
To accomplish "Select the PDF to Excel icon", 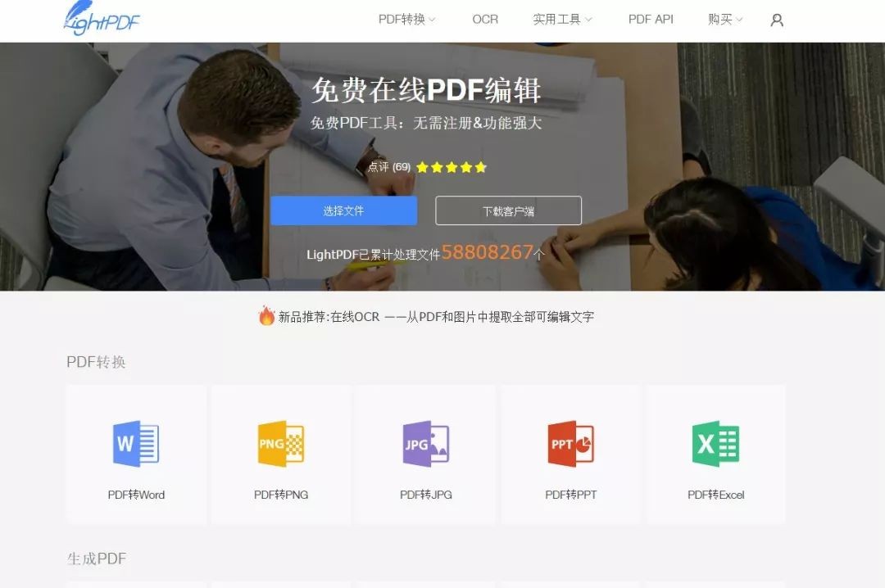I will (715, 444).
